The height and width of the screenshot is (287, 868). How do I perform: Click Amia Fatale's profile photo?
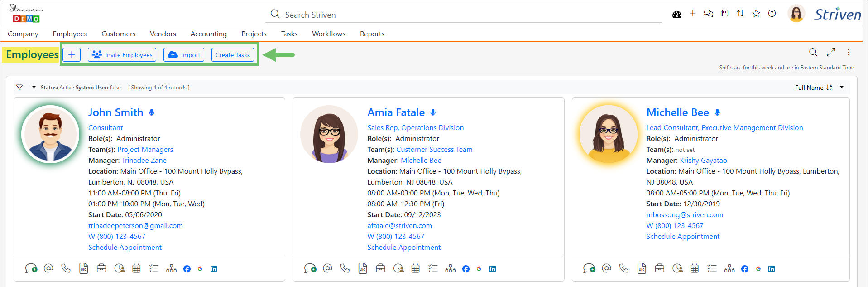pos(329,134)
